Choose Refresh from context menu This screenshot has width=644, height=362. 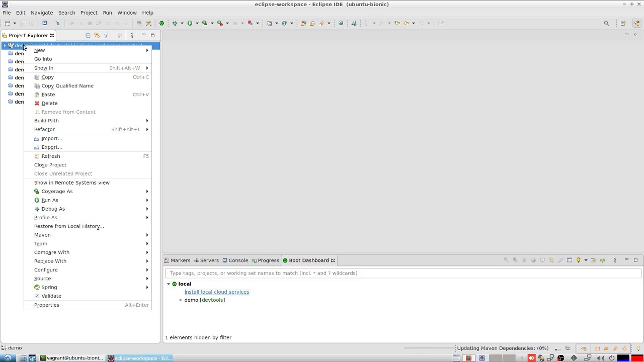click(88, 156)
